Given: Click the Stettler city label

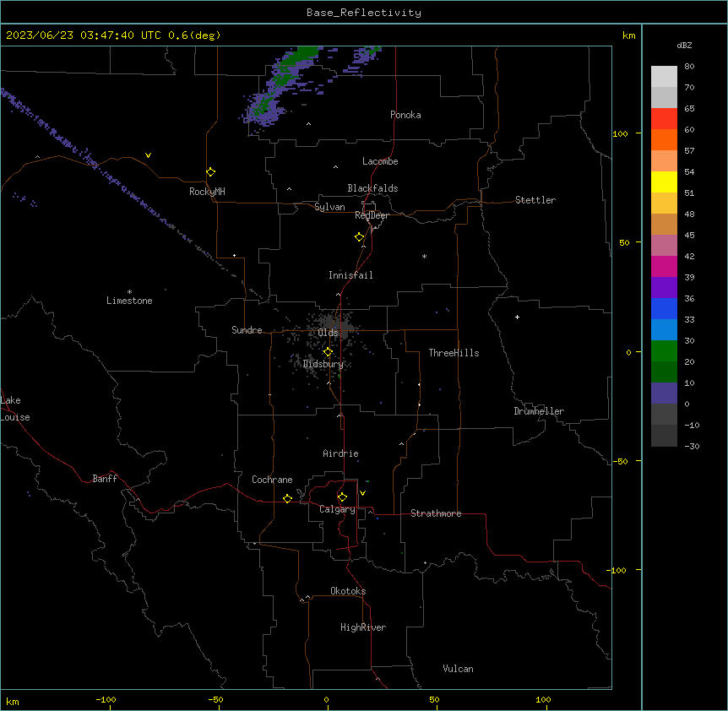Looking at the screenshot, I should point(535,200).
